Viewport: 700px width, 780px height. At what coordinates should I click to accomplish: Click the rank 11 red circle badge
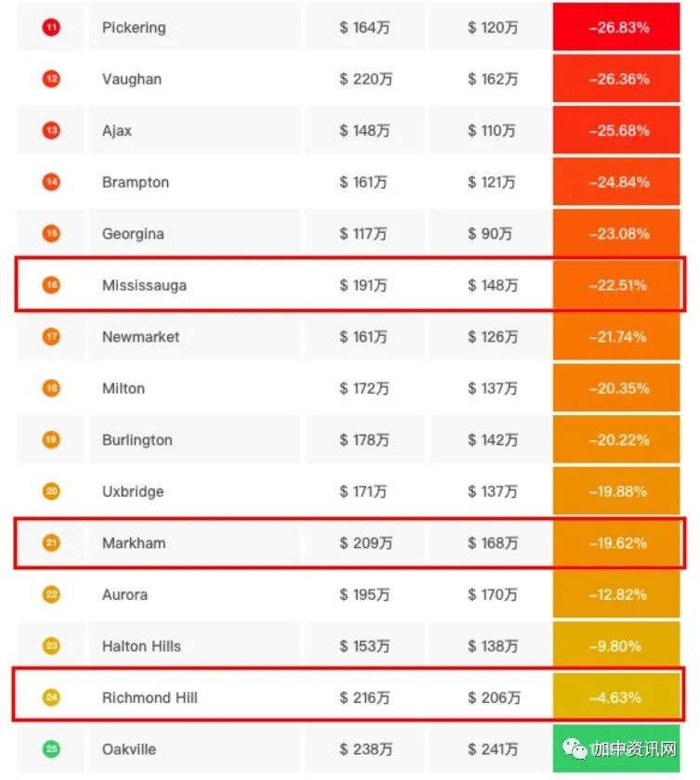(x=51, y=27)
